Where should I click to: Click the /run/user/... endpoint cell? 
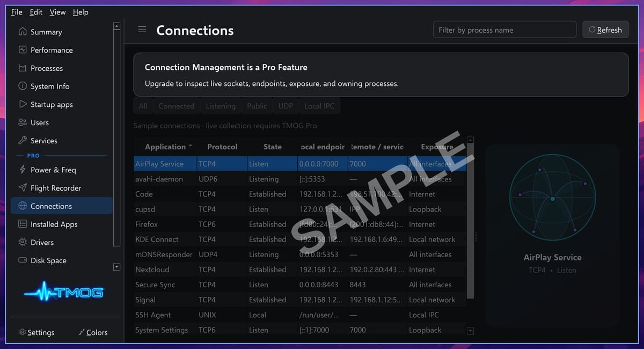pos(323,315)
